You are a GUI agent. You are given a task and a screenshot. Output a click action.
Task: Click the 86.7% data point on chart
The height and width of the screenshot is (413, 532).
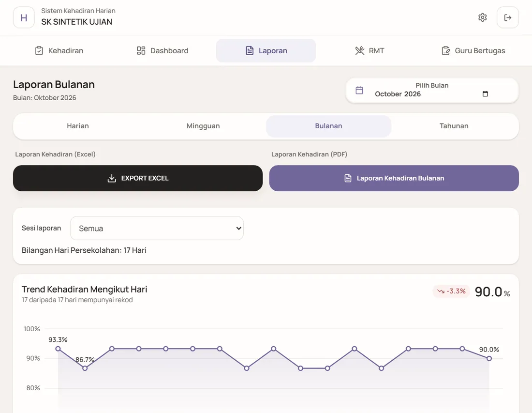tap(85, 368)
